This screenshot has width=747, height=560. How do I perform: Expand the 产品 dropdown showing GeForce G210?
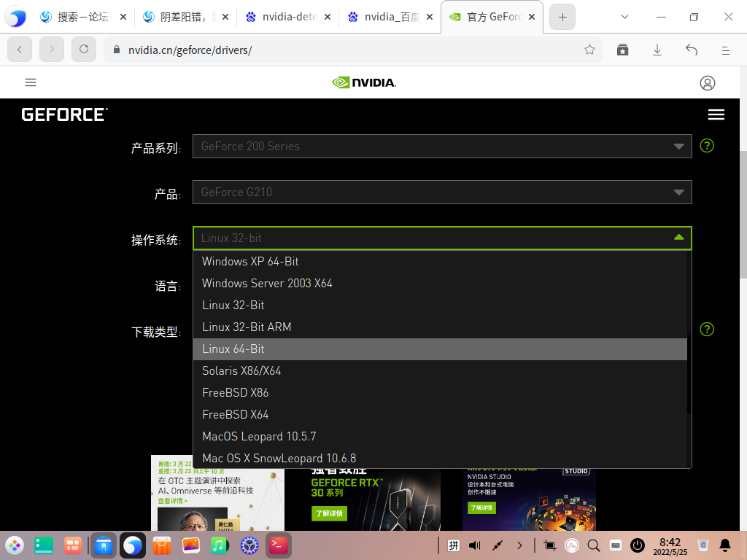(x=441, y=192)
